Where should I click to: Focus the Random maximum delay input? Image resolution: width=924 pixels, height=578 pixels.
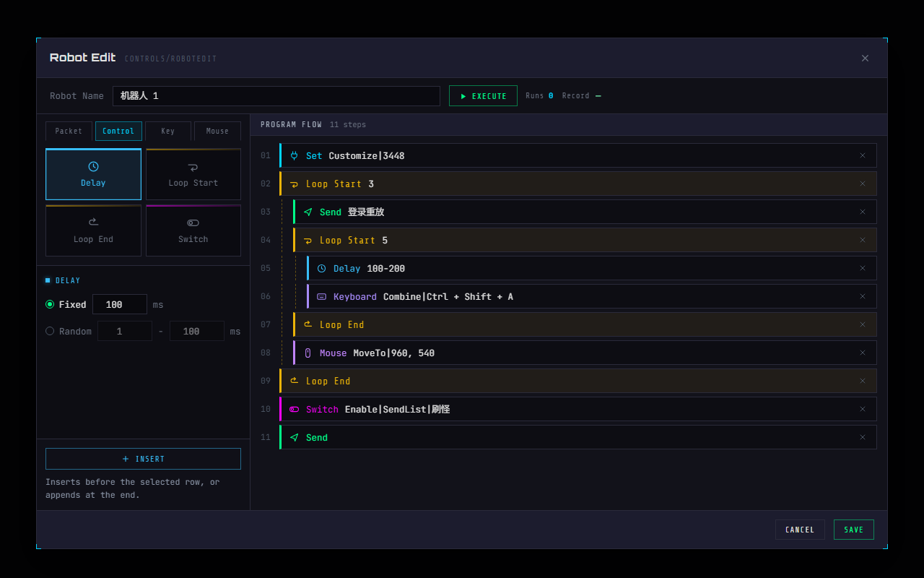[x=197, y=331]
